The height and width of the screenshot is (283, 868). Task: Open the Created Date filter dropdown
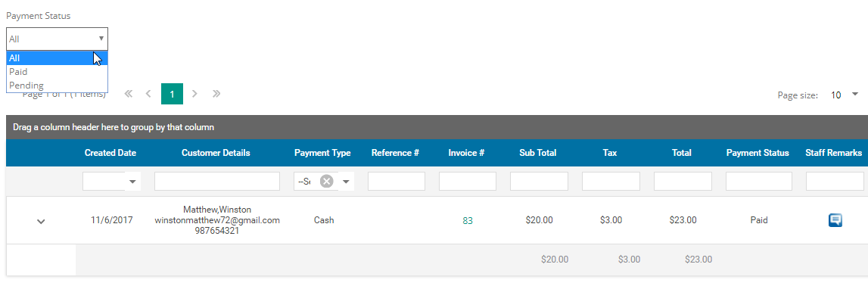(132, 182)
